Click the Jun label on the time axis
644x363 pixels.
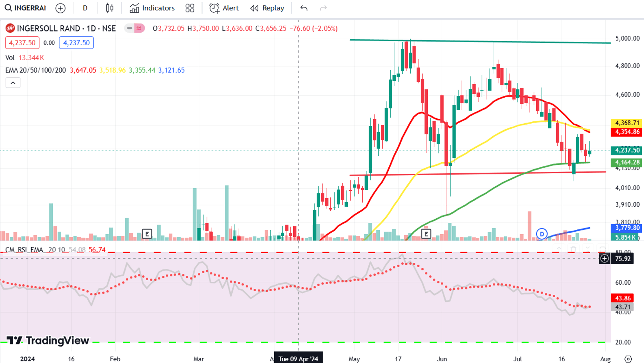click(x=442, y=359)
